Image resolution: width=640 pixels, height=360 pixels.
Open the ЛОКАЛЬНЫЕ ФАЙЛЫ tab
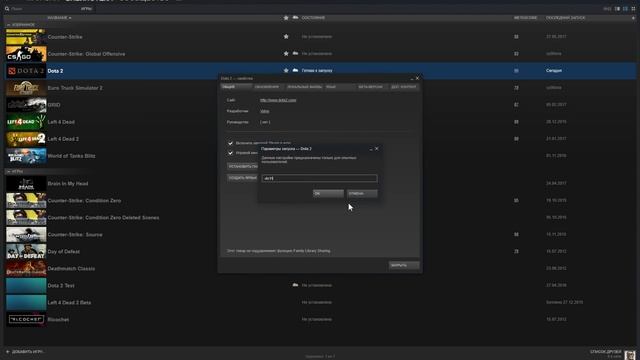tap(304, 87)
